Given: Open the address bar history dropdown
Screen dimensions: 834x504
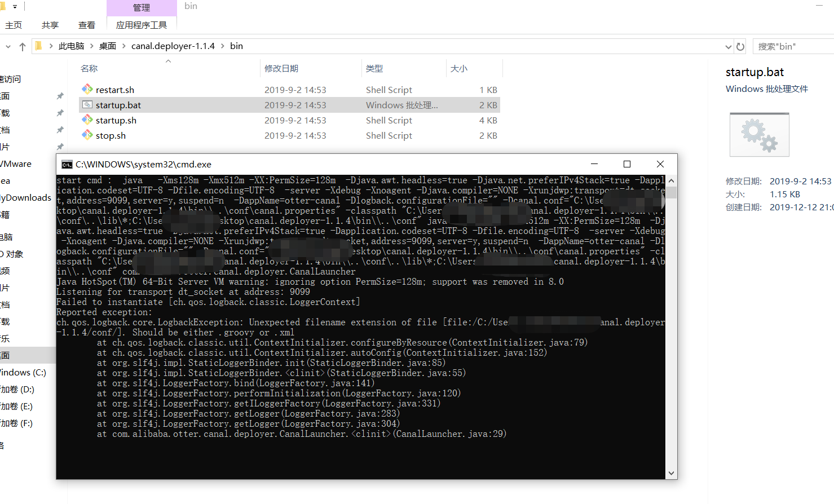Looking at the screenshot, I should [x=728, y=47].
